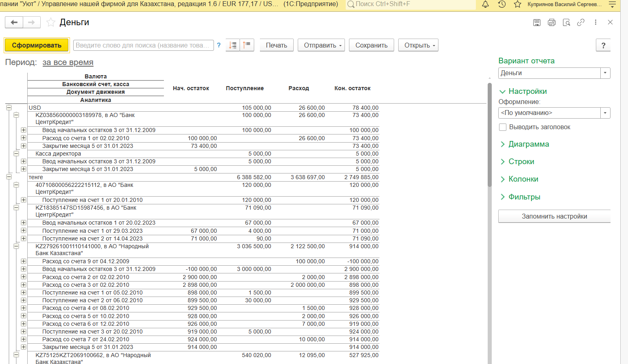Open the print preview icon
The image size is (628, 364).
566,22
